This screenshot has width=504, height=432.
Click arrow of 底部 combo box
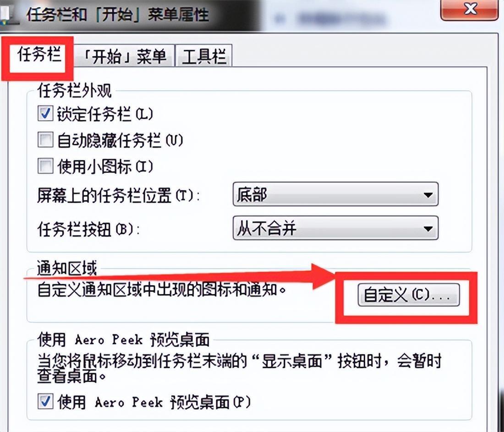pyautogui.click(x=428, y=194)
